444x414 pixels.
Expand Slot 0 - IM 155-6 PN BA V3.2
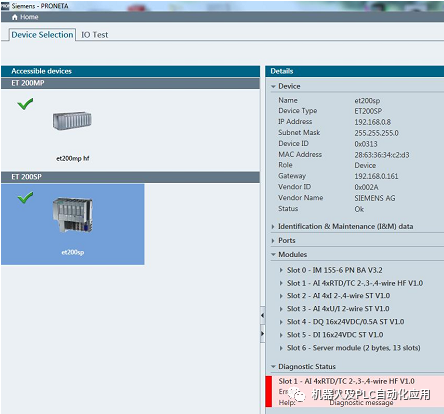(x=281, y=270)
